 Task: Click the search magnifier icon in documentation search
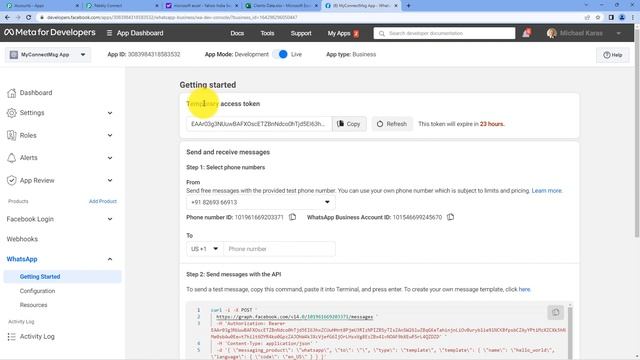(382, 33)
